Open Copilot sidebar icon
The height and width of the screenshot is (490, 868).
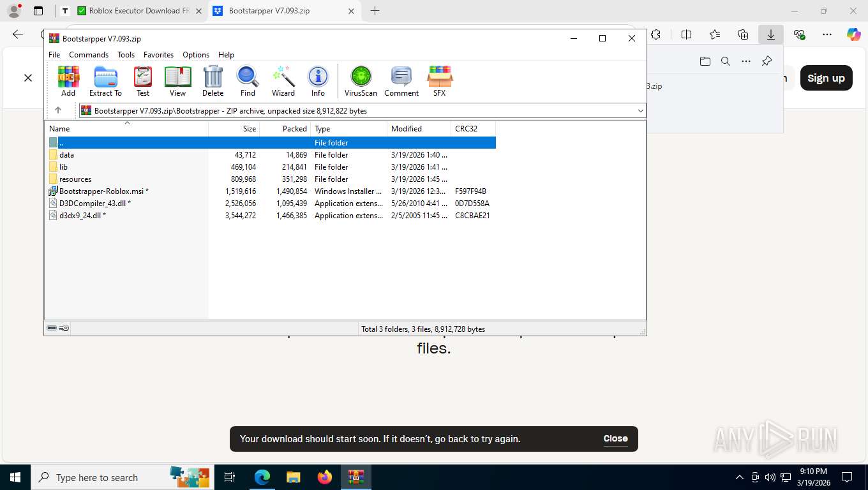(853, 34)
